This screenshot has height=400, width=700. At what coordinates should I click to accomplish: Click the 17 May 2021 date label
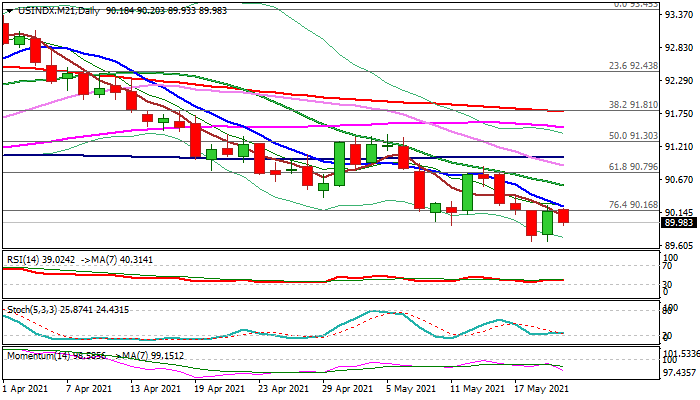coord(540,388)
